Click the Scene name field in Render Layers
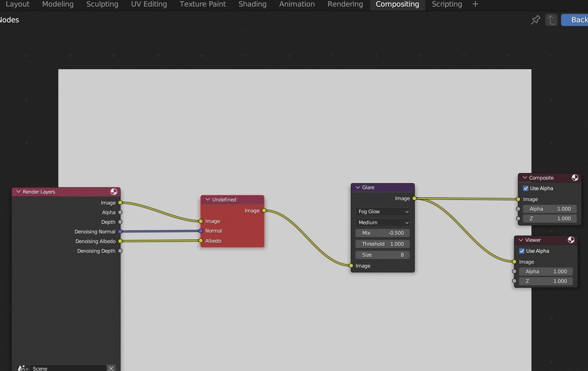 click(69, 368)
